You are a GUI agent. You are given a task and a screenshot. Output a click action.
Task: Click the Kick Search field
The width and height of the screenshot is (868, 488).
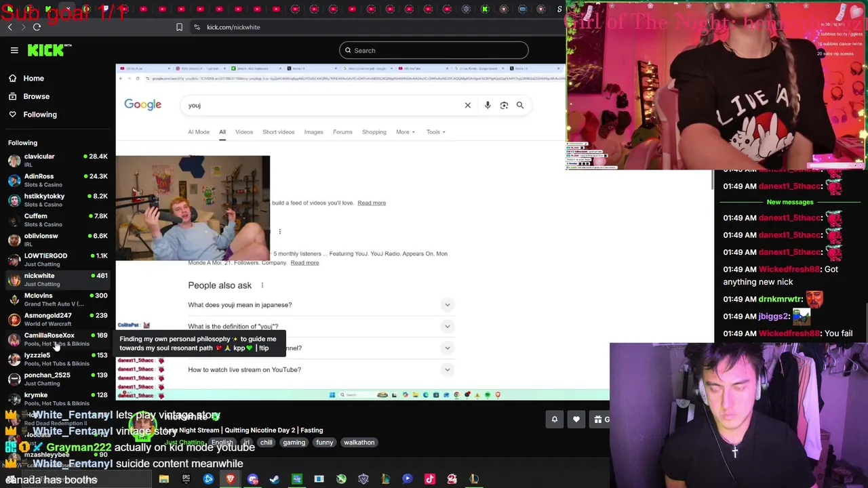click(x=434, y=50)
